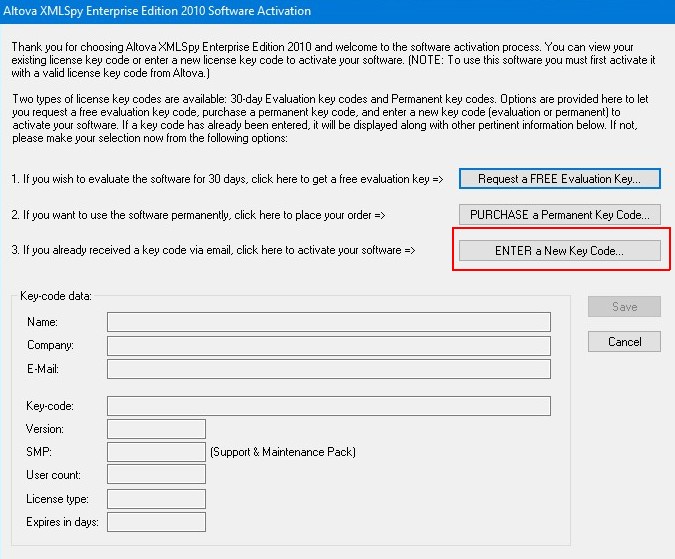Click PURCHASE a Permanent Key Code button
Image resolution: width=675 pixels, height=559 pixels.
click(560, 214)
